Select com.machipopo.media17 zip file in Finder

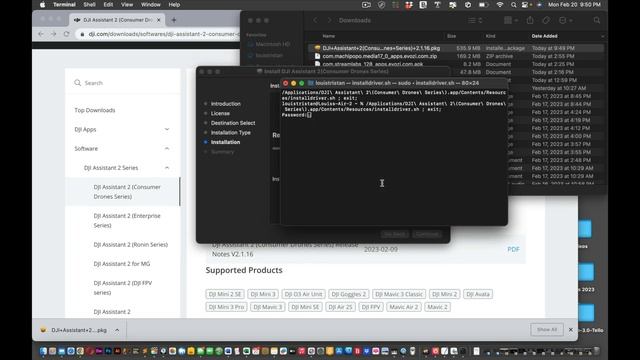pos(456,56)
